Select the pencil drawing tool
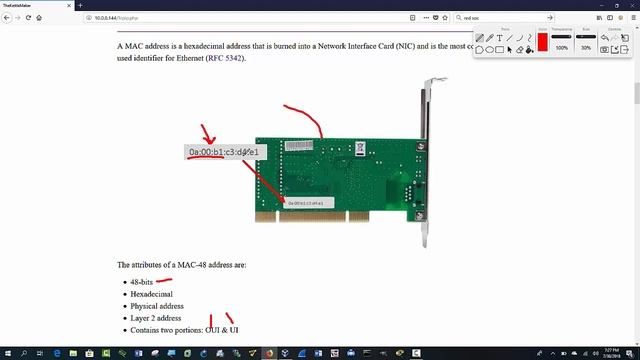 coord(489,38)
